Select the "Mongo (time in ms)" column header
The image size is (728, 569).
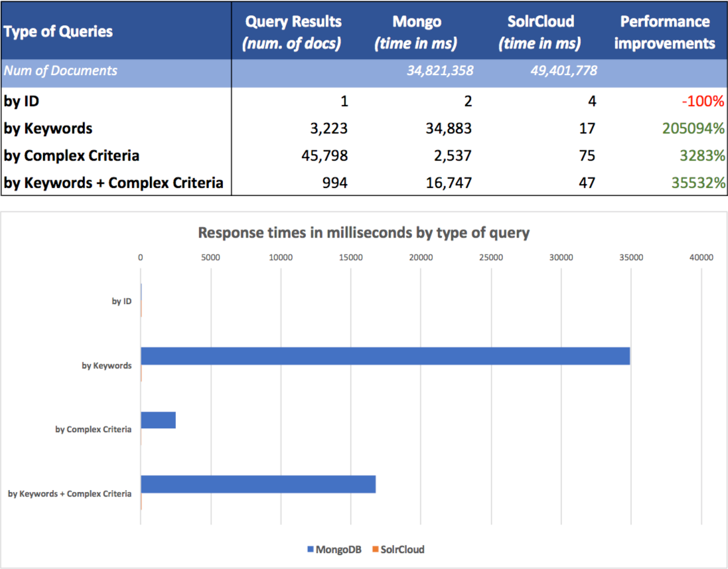point(416,32)
